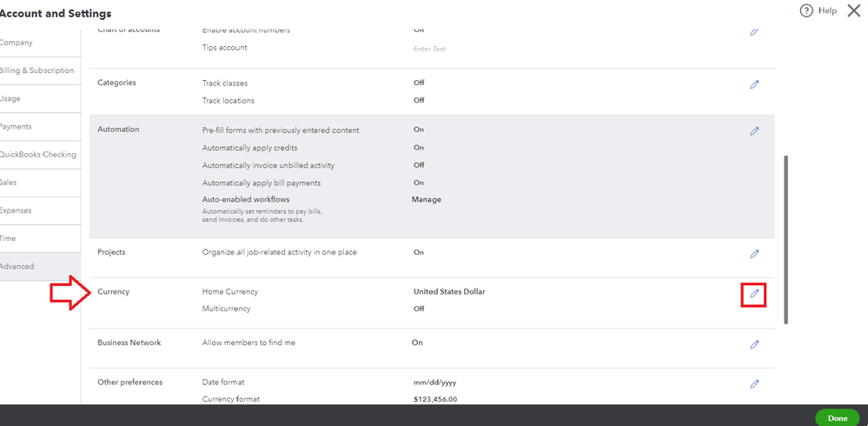The height and width of the screenshot is (426, 868).
Task: Open the Help question mark icon
Action: pos(805,10)
